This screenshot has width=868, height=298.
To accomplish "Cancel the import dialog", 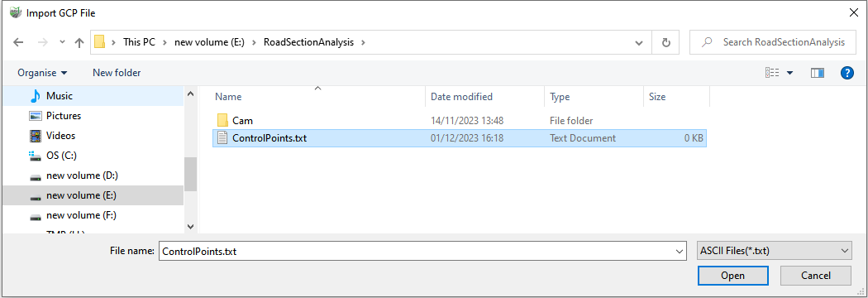I will click(x=816, y=276).
